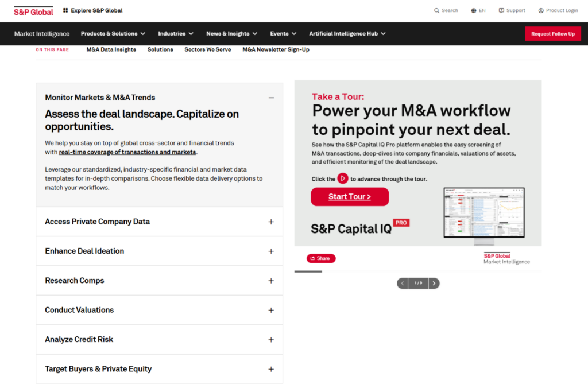Open Events dropdown menu
The image size is (588, 392).
pyautogui.click(x=283, y=34)
